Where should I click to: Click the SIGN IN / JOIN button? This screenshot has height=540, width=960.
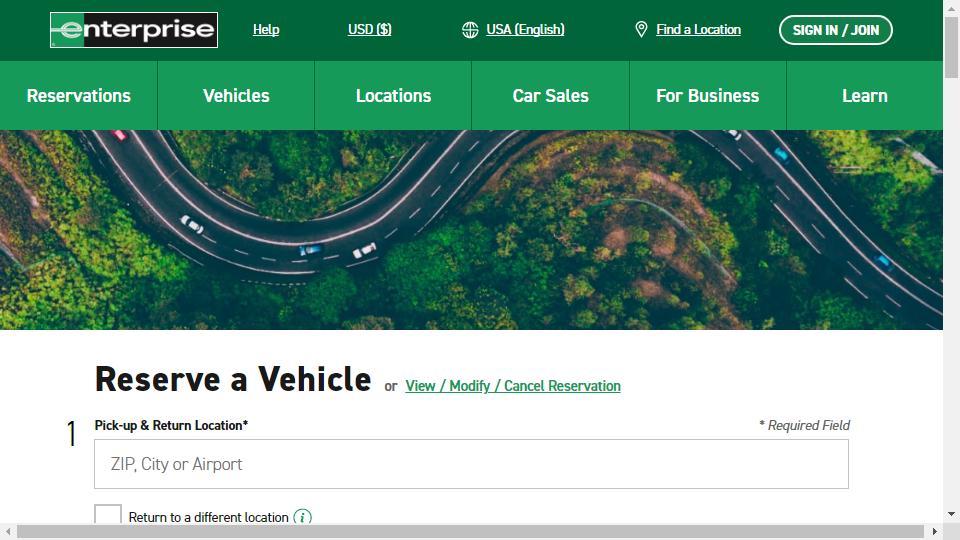[x=836, y=30]
